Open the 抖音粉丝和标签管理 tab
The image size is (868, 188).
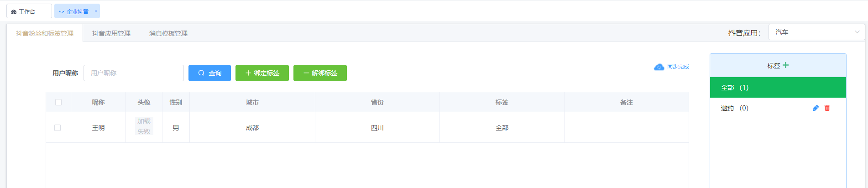(45, 33)
